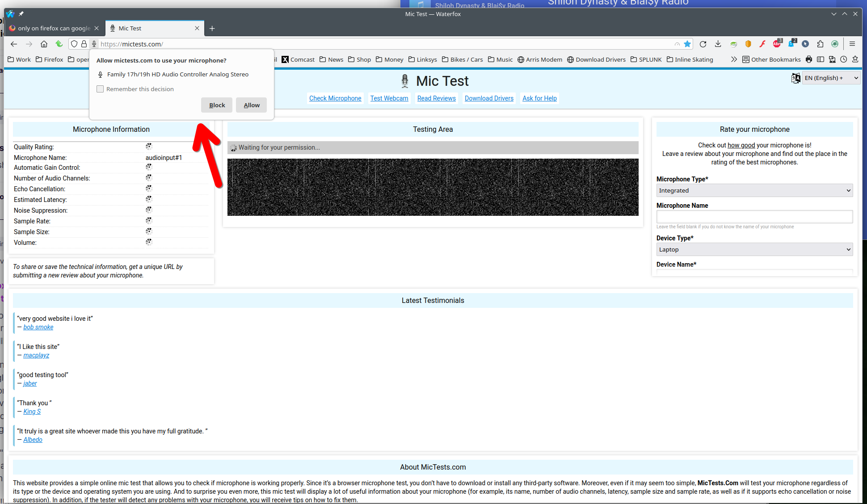867x504 pixels.
Task: Click the Adblock Plus extension icon
Action: tap(777, 44)
